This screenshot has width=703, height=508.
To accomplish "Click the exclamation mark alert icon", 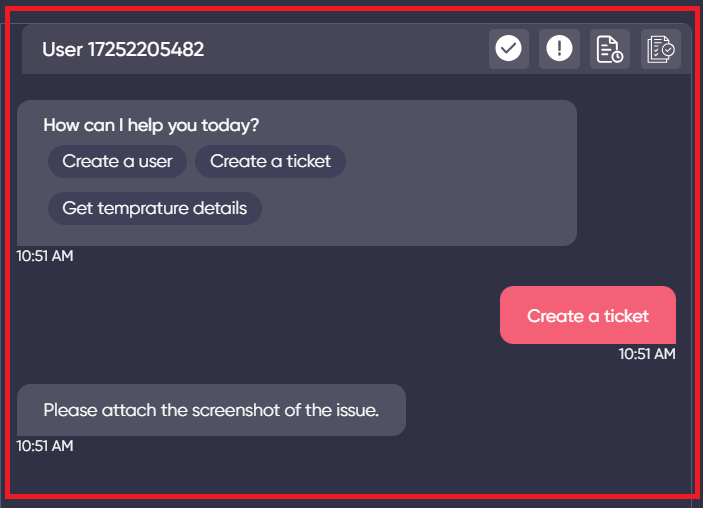I will click(559, 49).
